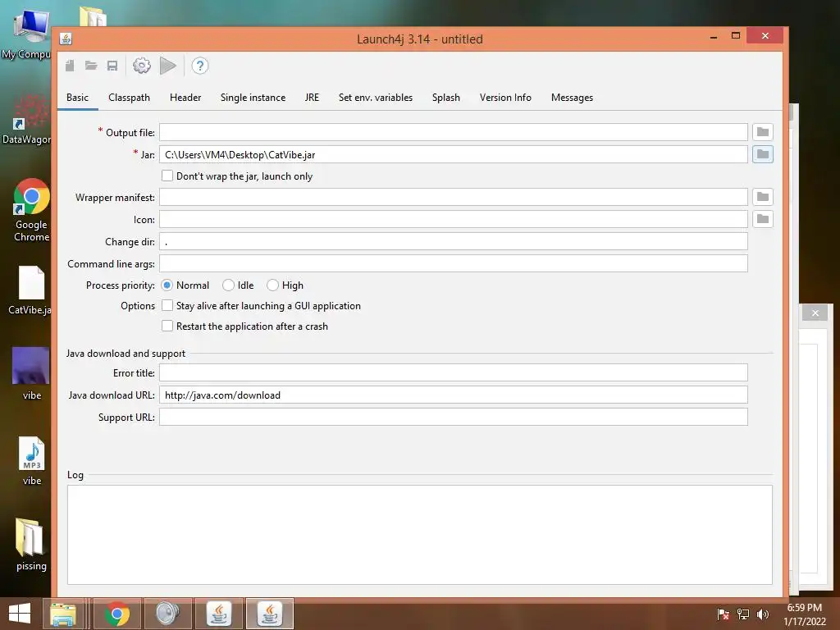The height and width of the screenshot is (630, 840).
Task: Open configuration using folder toolbar icon
Action: pos(91,66)
